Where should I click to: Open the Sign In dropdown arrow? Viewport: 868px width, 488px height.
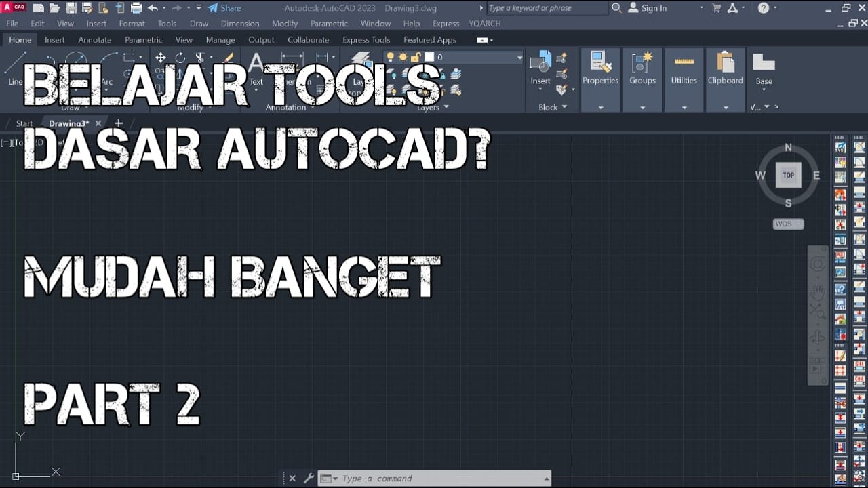[x=703, y=8]
